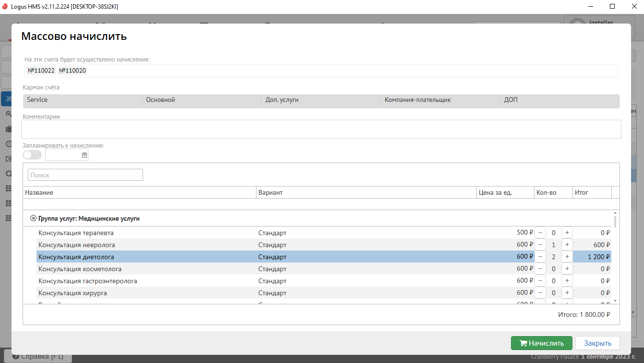Screen dimensions: 644x363
Task: Increase quantity for Консультация косметолога
Action: (567, 269)
